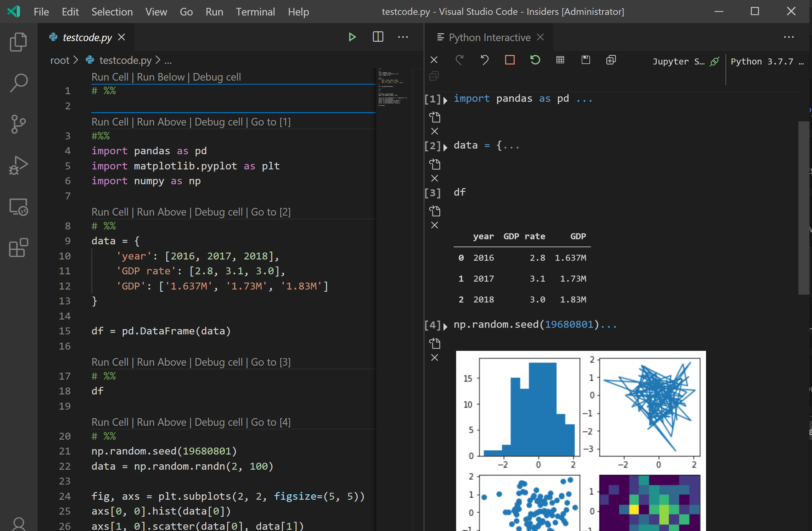The width and height of the screenshot is (812, 531).
Task: Expand cell [2] data input
Action: coord(445,147)
